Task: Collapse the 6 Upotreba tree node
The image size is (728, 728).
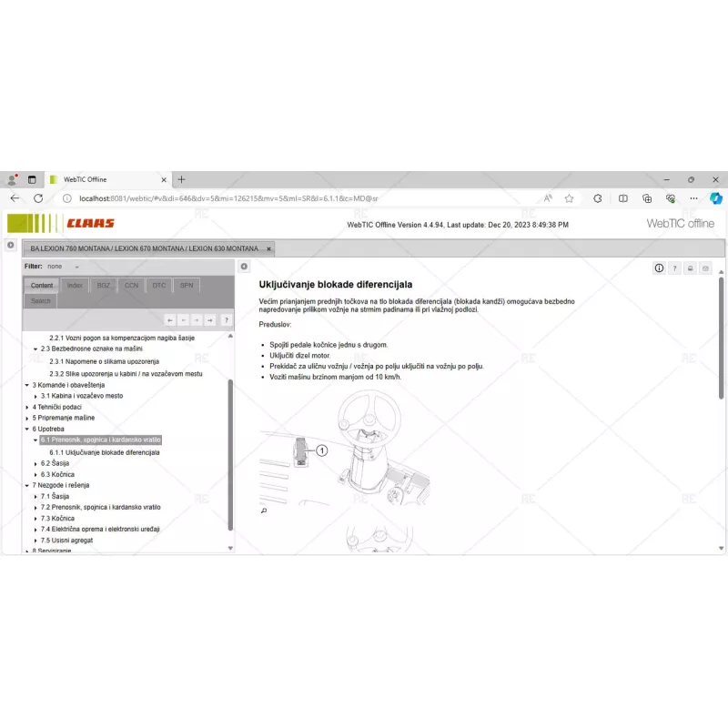Action: click(x=25, y=428)
